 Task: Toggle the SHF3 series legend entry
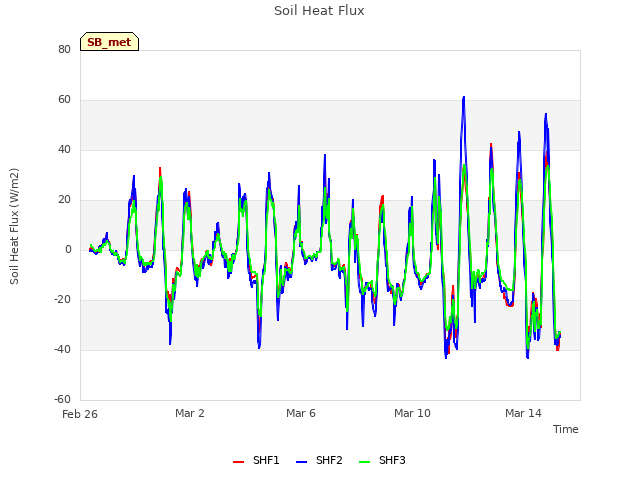[382, 460]
